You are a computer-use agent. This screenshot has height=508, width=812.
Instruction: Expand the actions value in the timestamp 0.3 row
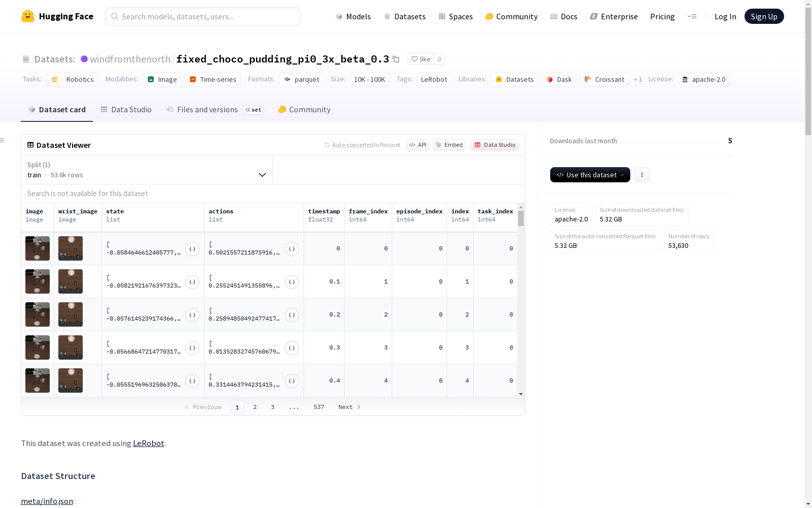click(x=292, y=348)
